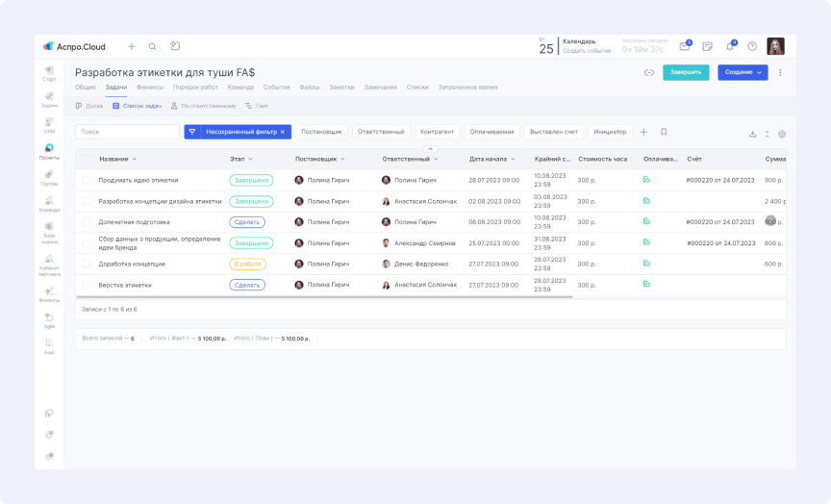Open the Этап column sort dropdown
The width and height of the screenshot is (831, 504).
(x=250, y=159)
